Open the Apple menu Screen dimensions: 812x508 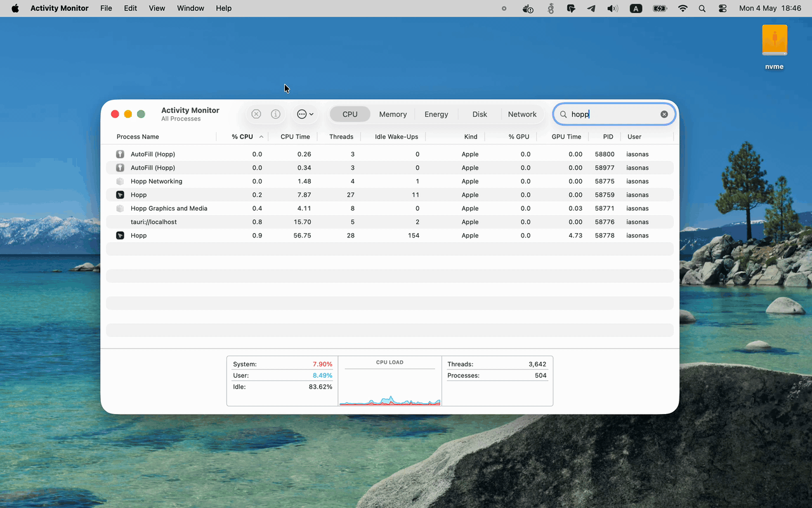[15, 8]
